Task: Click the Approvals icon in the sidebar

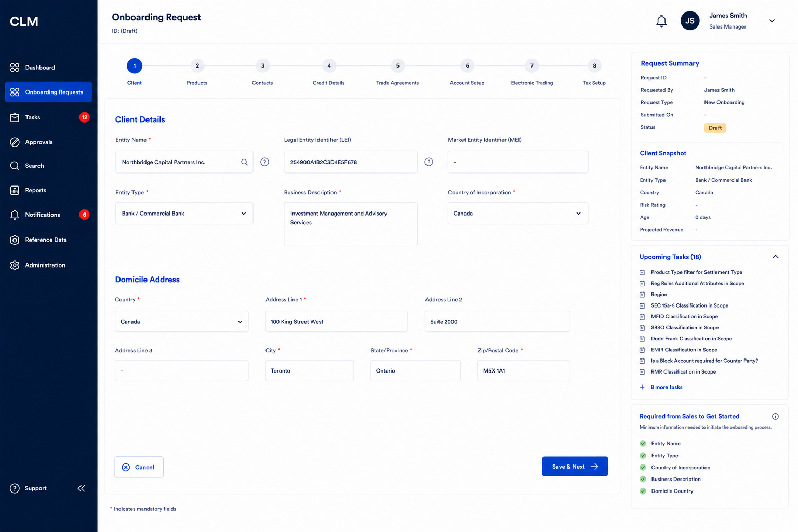Action: tap(15, 142)
